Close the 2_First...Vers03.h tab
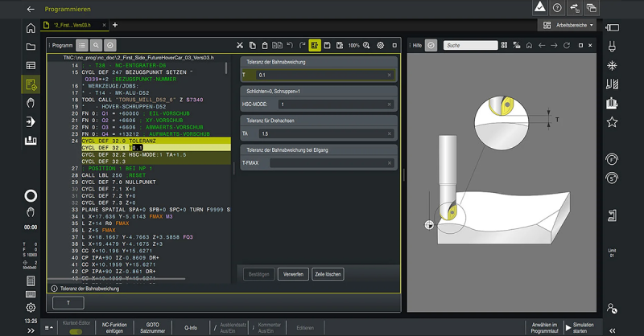 pos(104,25)
